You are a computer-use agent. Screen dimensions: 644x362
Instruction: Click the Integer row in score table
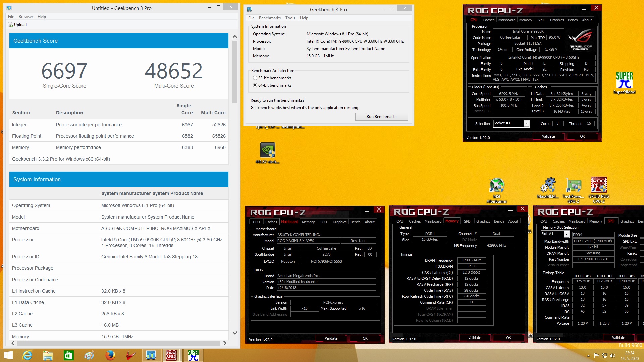click(x=119, y=125)
